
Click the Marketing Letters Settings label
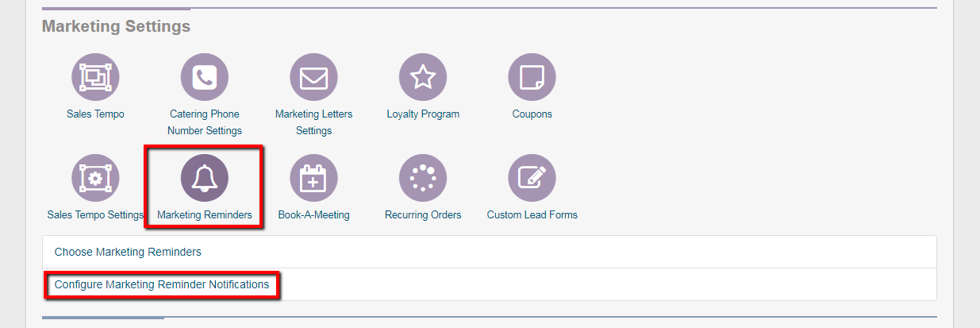pos(313,122)
